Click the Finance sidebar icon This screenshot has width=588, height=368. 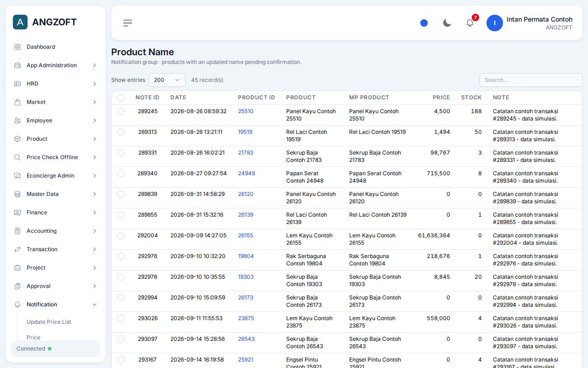point(17,213)
